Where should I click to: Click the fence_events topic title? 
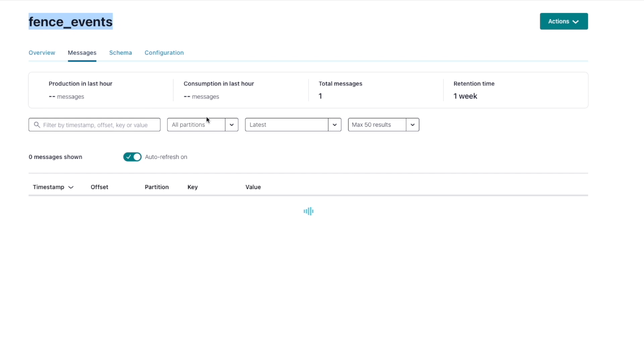click(70, 22)
